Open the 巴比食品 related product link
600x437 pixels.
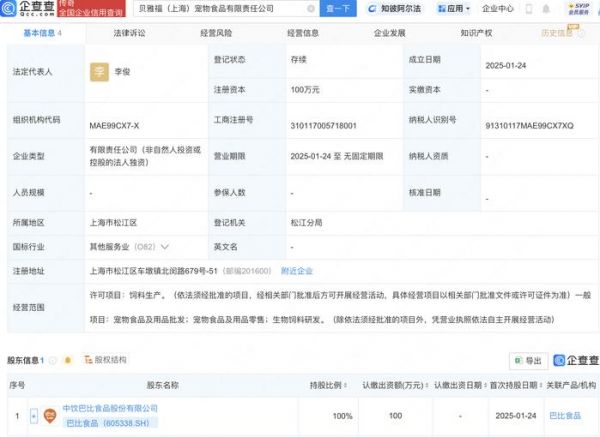click(x=565, y=414)
